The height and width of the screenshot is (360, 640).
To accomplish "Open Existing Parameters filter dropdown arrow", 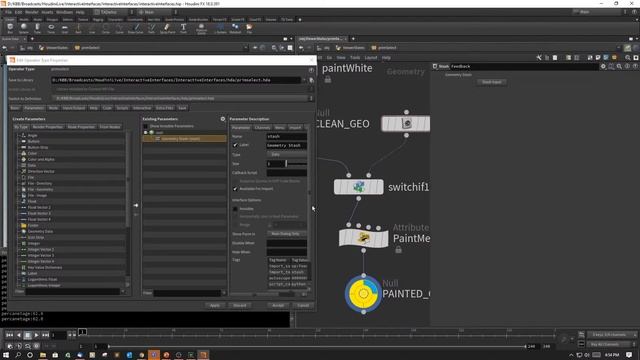I will click(223, 293).
